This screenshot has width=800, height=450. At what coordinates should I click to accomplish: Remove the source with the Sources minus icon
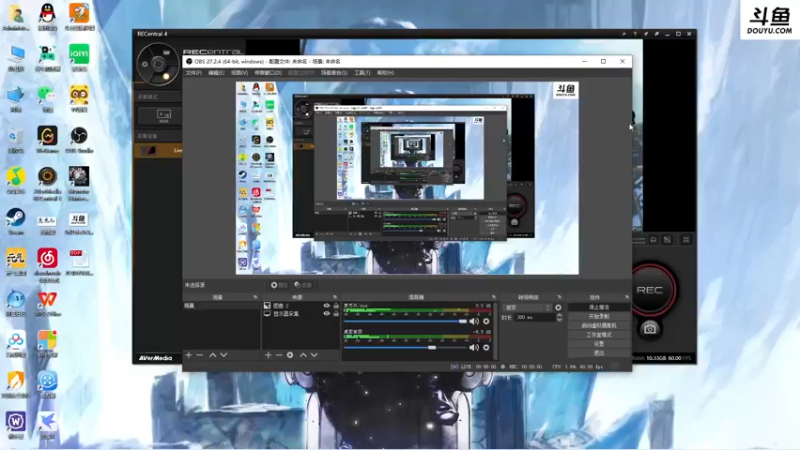[279, 355]
